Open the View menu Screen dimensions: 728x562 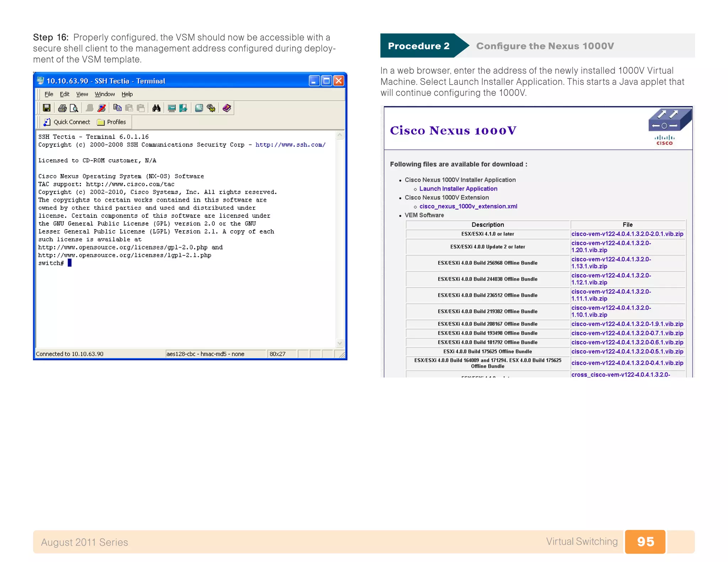point(82,94)
